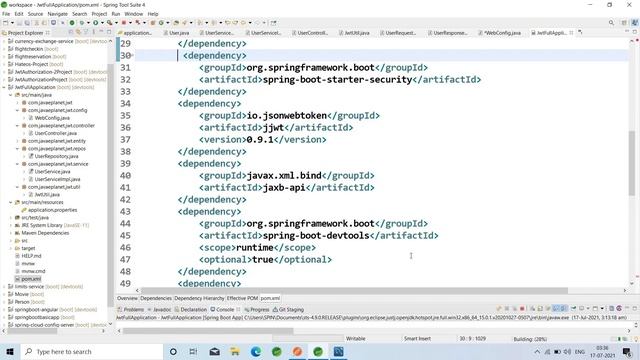The height and width of the screenshot is (360, 640).
Task: Collapse the JwtFullApplication project
Action: pyautogui.click(x=4, y=87)
